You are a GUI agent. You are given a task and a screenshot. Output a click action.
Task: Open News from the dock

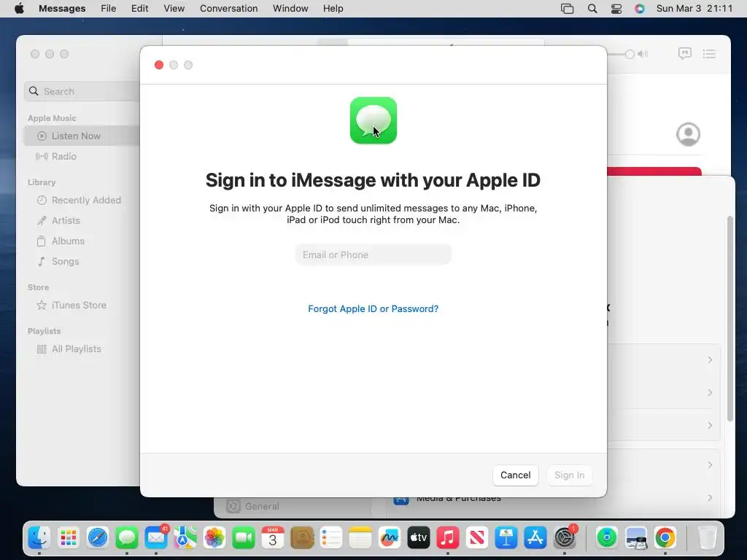pyautogui.click(x=477, y=538)
